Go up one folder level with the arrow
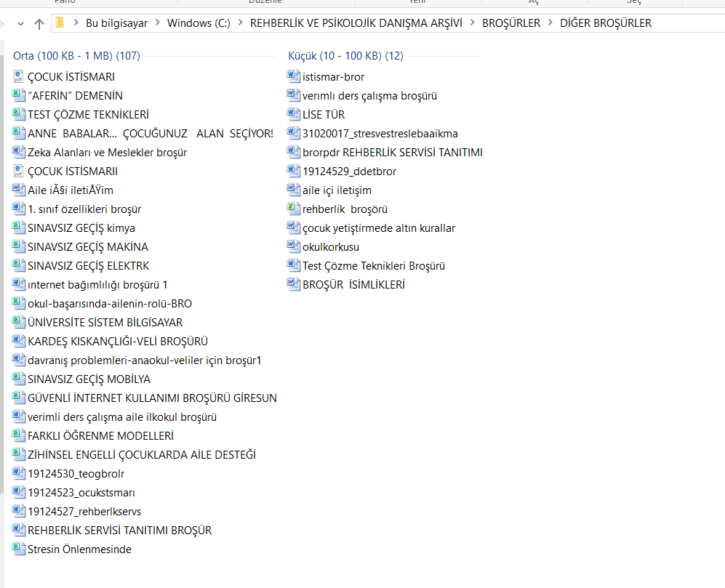The width and height of the screenshot is (725, 588). click(39, 23)
